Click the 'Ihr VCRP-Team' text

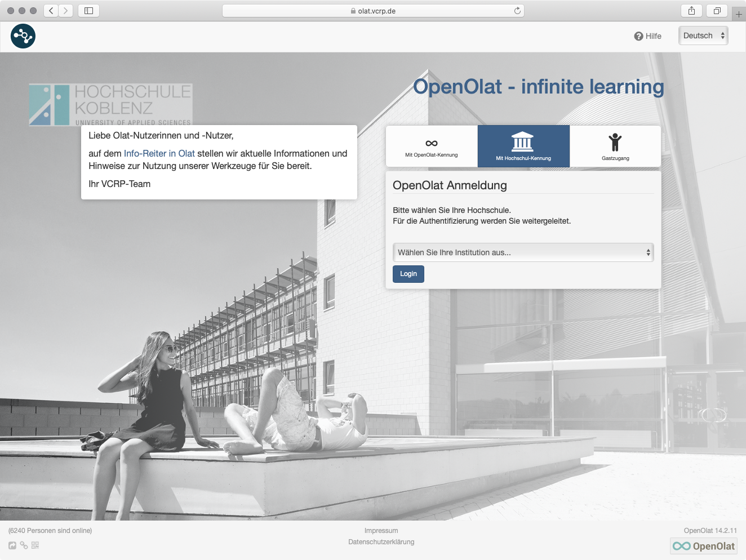coord(119,184)
